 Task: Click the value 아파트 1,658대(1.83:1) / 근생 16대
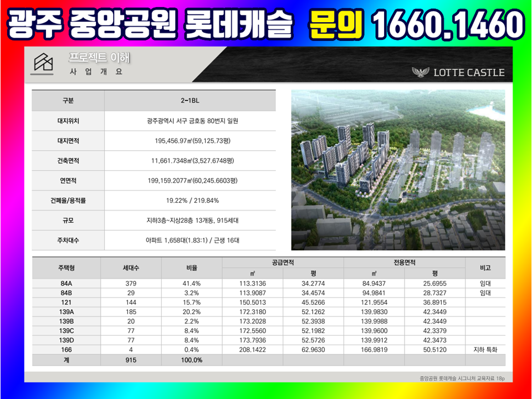pyautogui.click(x=192, y=240)
